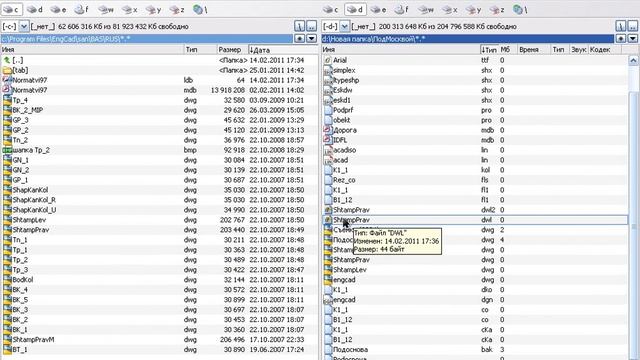Select Дорога mdb file in right panel

[x=475, y=130]
